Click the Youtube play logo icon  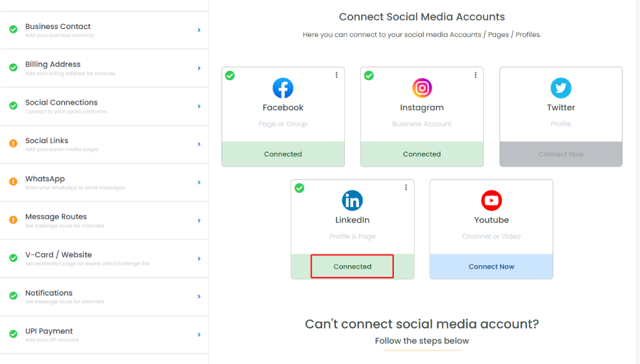[x=491, y=200]
